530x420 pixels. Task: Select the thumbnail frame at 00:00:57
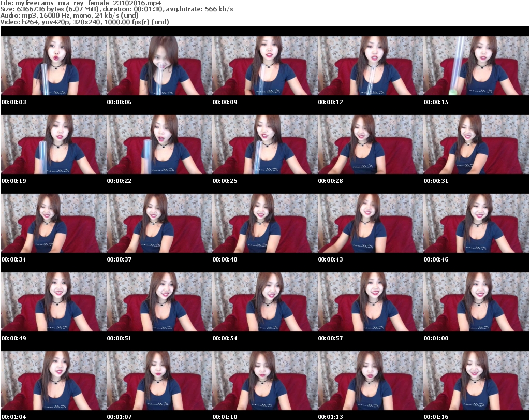[x=371, y=302]
